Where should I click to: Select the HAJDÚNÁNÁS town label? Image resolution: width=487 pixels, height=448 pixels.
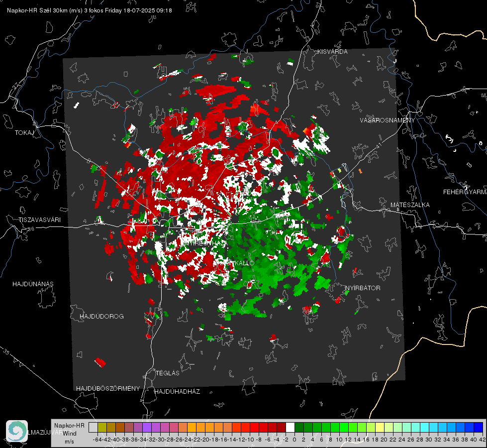click(33, 284)
